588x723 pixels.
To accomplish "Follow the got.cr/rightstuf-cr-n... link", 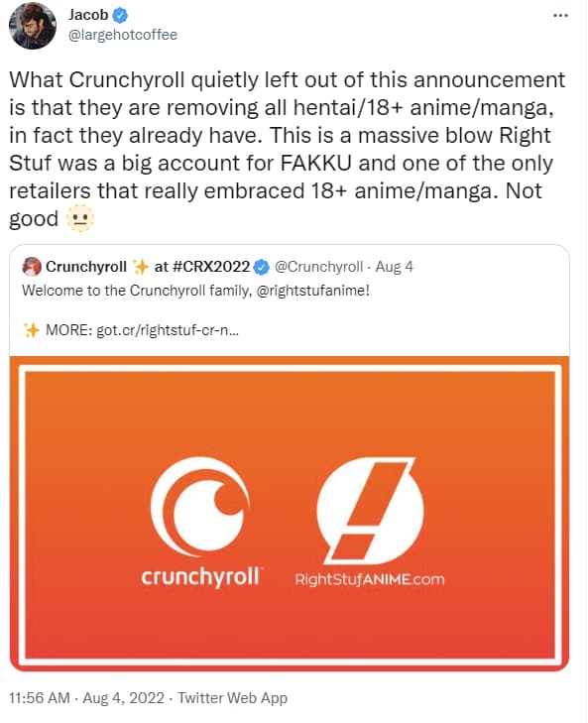I will click(168, 330).
